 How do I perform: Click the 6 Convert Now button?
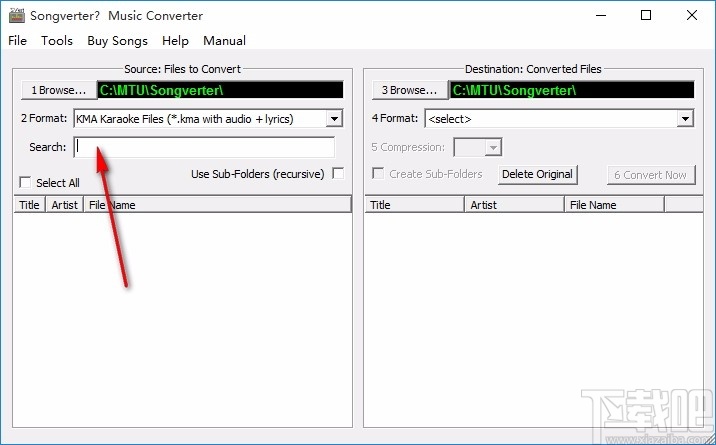click(651, 175)
